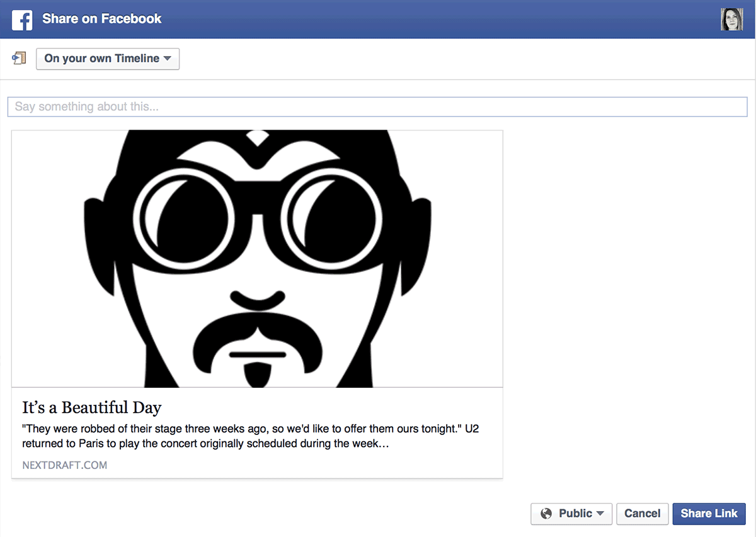Click the caret arrow on Public button
Image resolution: width=756 pixels, height=537 pixels.
pos(600,514)
